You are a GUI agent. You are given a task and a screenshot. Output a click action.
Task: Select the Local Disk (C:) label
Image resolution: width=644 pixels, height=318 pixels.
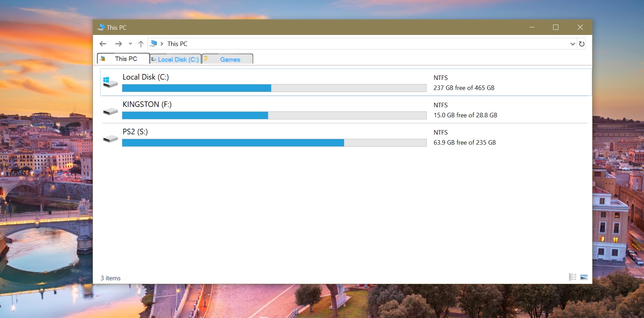146,77
